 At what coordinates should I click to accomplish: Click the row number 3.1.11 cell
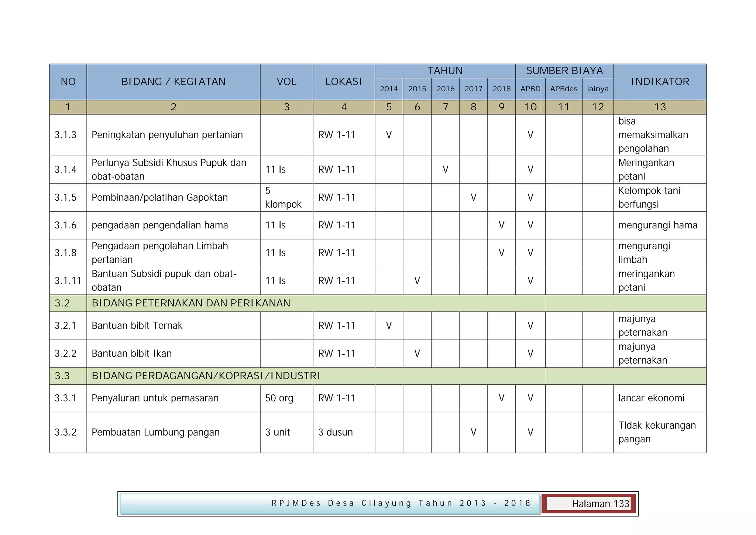pos(68,281)
